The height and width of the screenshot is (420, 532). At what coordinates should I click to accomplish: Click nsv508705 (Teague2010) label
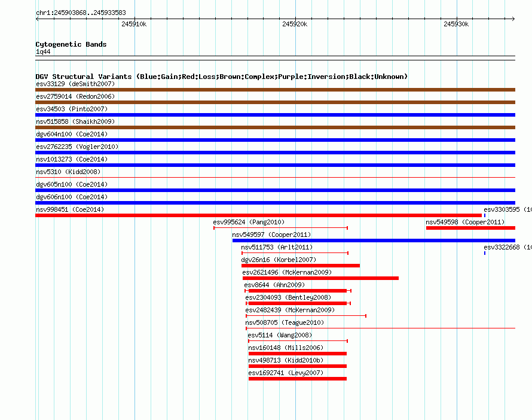point(285,322)
